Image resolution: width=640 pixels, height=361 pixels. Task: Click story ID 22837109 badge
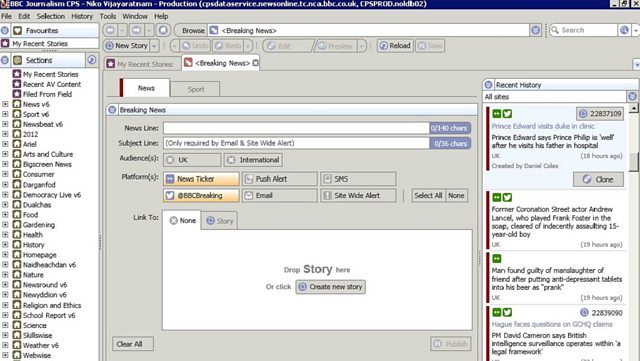click(600, 114)
